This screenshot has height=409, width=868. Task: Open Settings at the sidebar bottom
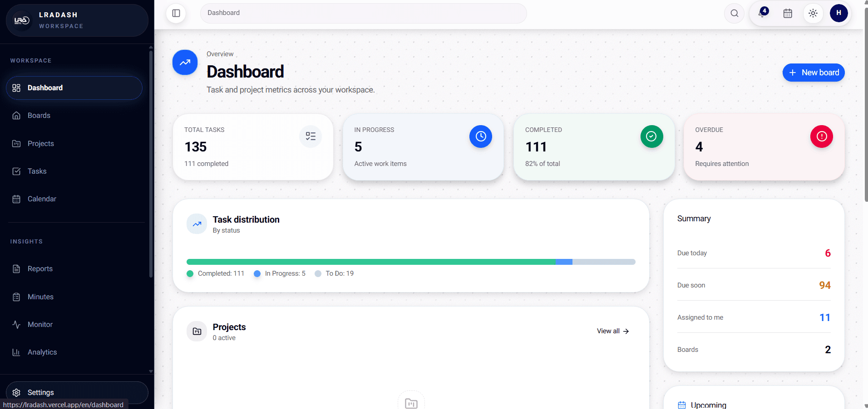click(x=77, y=393)
